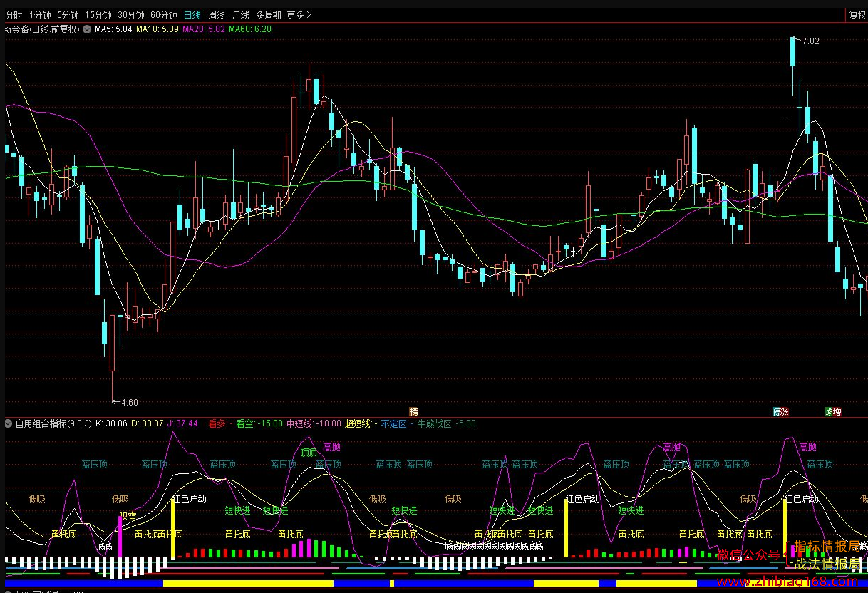Click the 中短线: -10.00 readout
868x593 pixels.
[x=314, y=423]
